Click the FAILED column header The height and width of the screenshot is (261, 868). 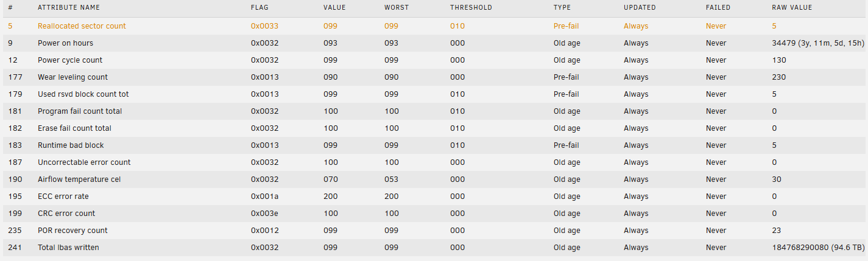(x=718, y=7)
